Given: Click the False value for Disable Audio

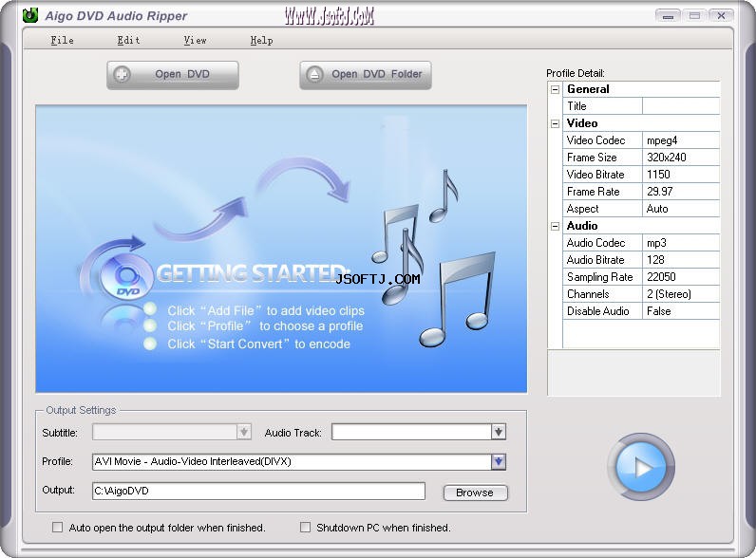Looking at the screenshot, I should 681,311.
